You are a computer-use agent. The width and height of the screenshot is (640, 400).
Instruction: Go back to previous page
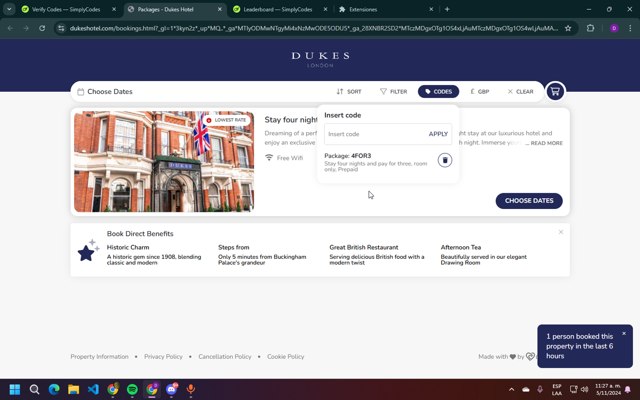click(x=10, y=28)
